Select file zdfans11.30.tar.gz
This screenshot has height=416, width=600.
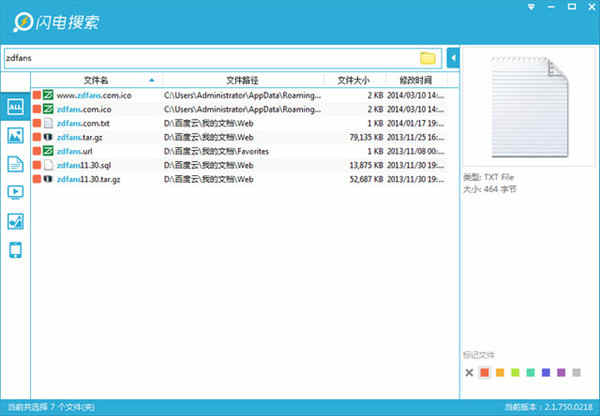pos(88,179)
